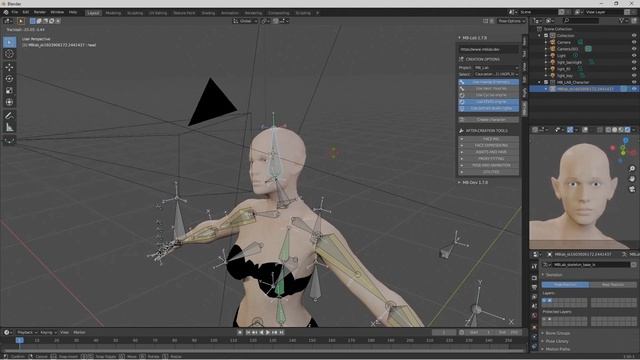Screen dimensions: 640x360
Task: Click the current frame marker on timeline
Action: coord(19,340)
